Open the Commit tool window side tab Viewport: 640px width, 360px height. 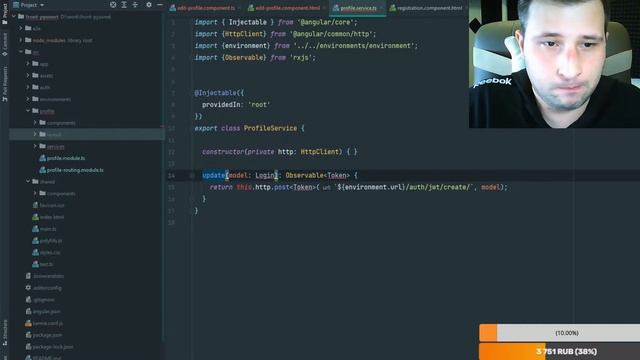point(4,44)
